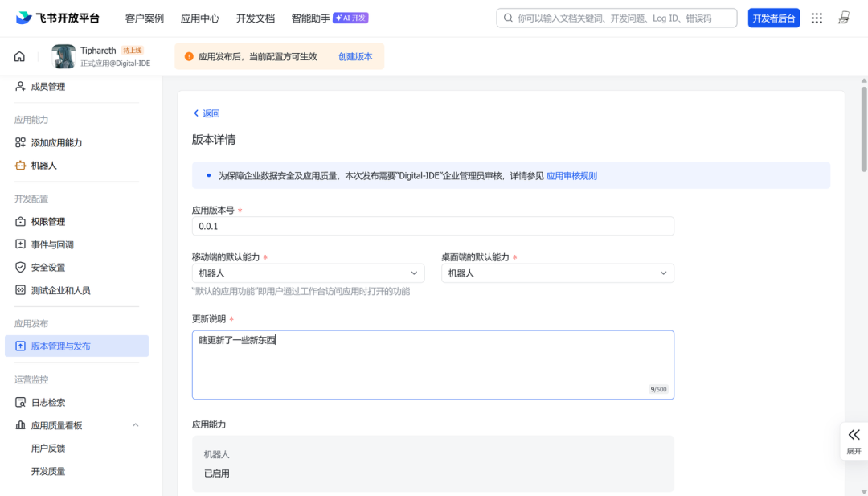This screenshot has width=868, height=496.
Task: Click the 开发者后台 button
Action: (x=773, y=18)
